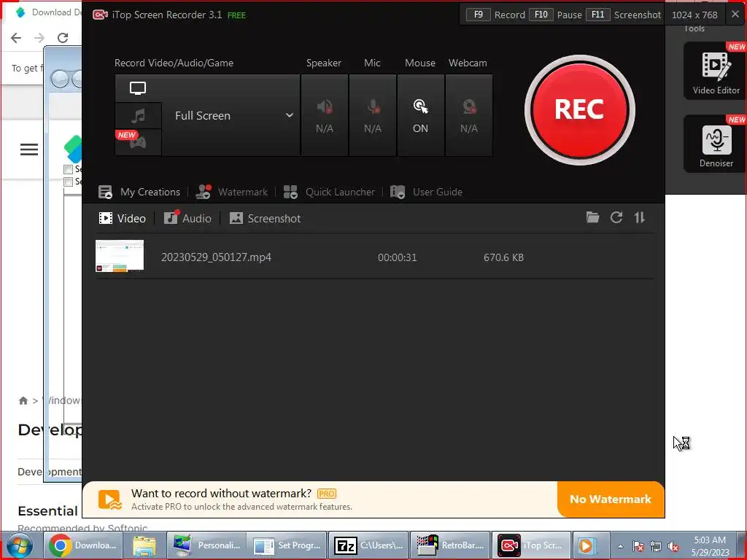Open the File Explorer taskbar icon
Viewport: 747px width, 560px height.
(144, 545)
